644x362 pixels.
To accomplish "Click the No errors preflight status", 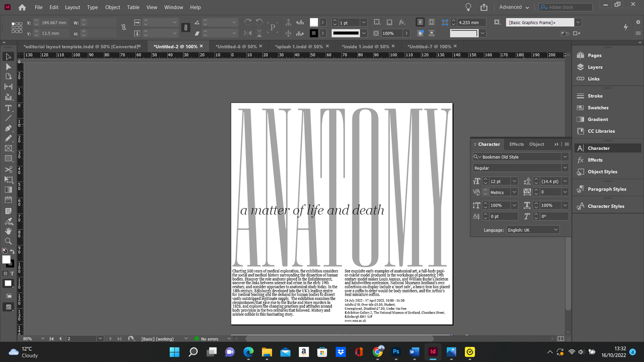I will [x=207, y=339].
